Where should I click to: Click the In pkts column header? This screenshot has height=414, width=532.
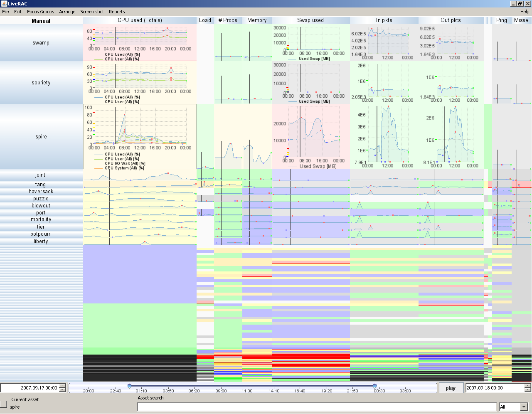[x=384, y=20]
